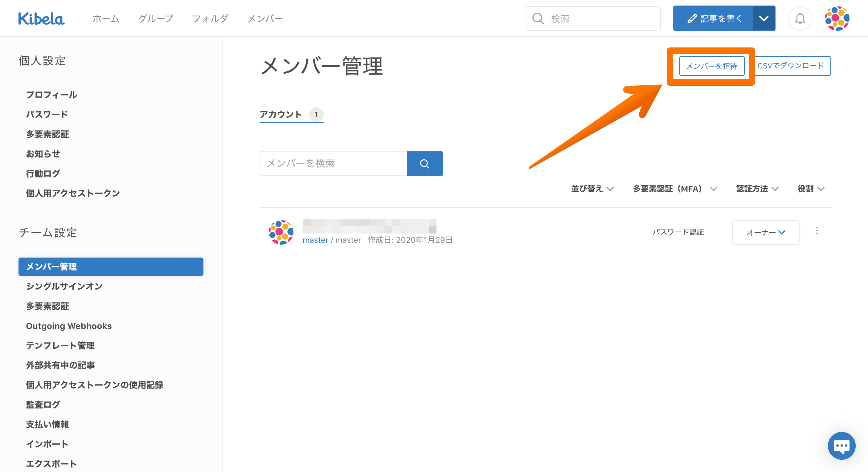Expand the 並び替え sort dropdown

tap(592, 189)
